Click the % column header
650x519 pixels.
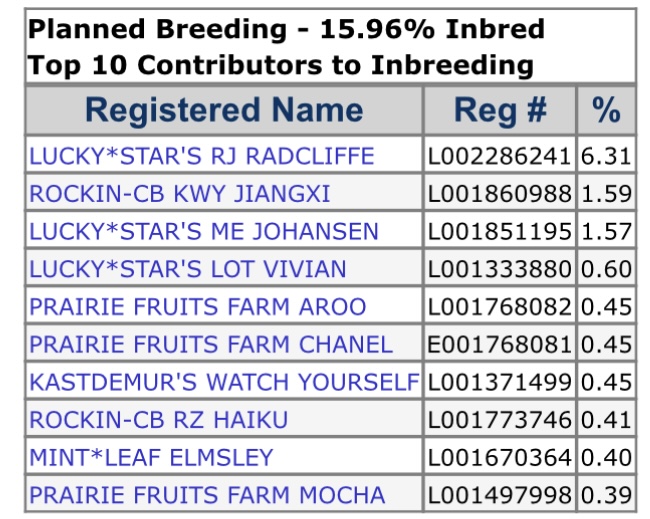(606, 110)
